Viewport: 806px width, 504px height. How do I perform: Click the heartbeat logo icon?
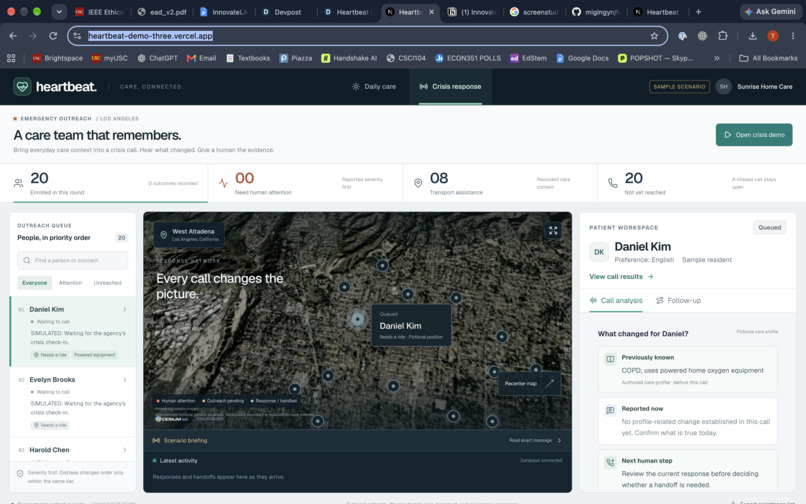point(22,86)
